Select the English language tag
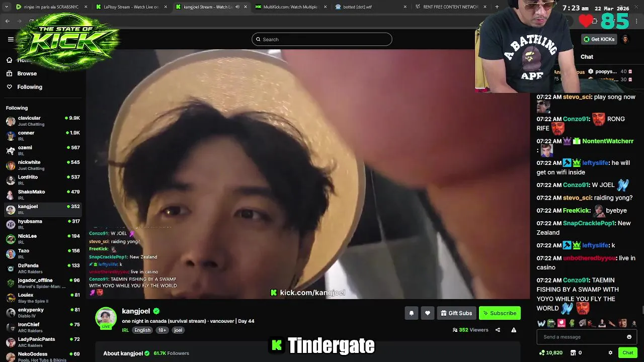 (x=142, y=330)
